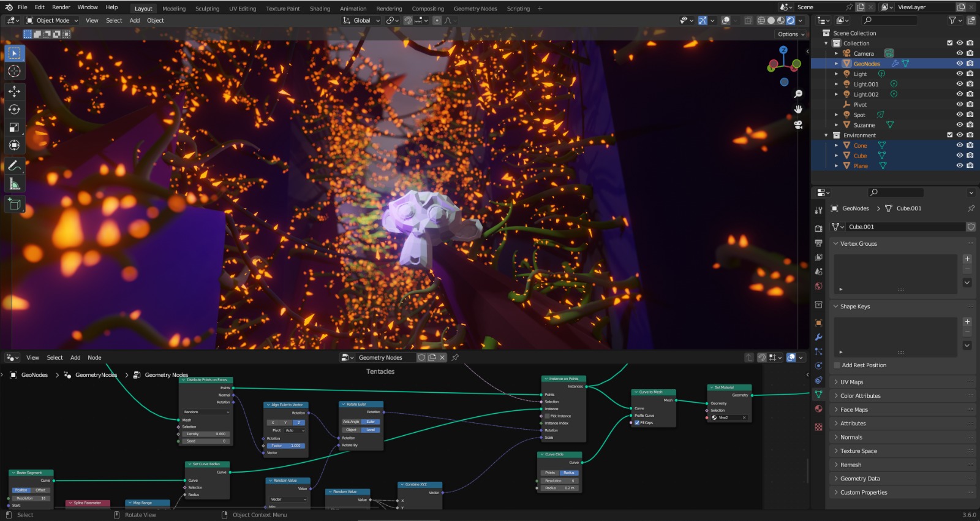Open the Texture properties checker tab
Viewport: 980px width, 521px height.
818,427
